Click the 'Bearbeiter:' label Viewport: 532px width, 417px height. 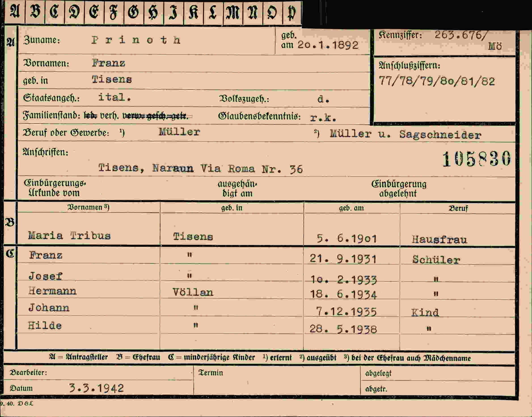click(x=28, y=372)
